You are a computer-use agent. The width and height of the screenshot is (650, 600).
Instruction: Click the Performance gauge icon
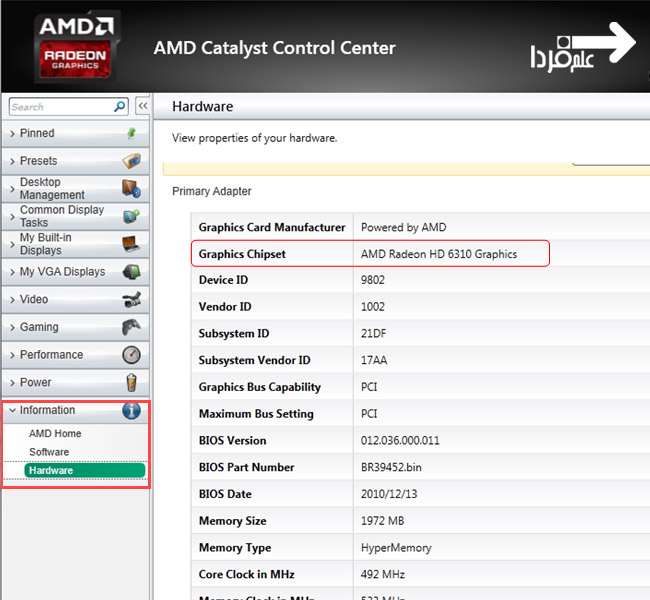pyautogui.click(x=131, y=355)
